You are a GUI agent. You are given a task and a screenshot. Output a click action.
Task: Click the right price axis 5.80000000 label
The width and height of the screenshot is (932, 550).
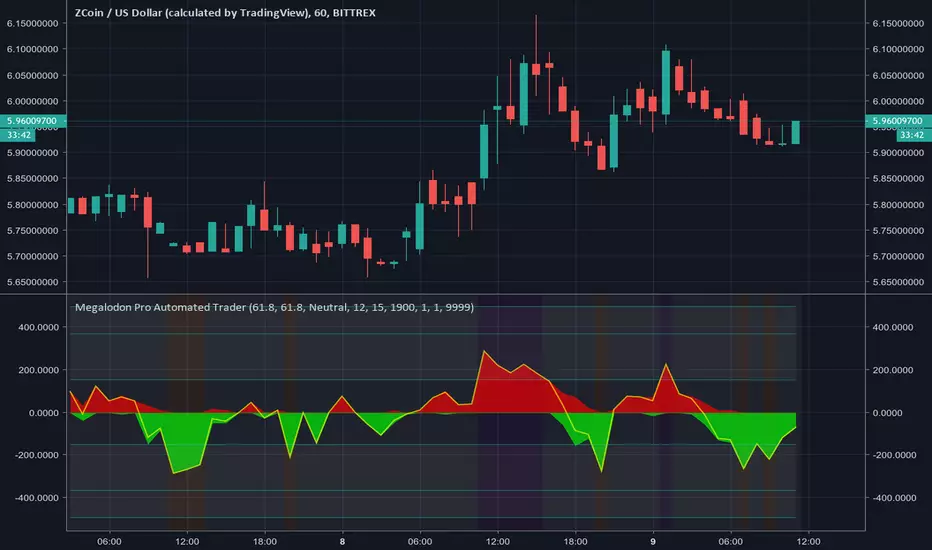(x=898, y=205)
